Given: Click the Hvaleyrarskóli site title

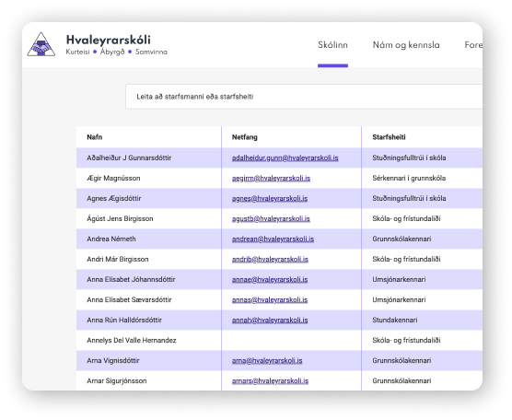Looking at the screenshot, I should pos(108,40).
